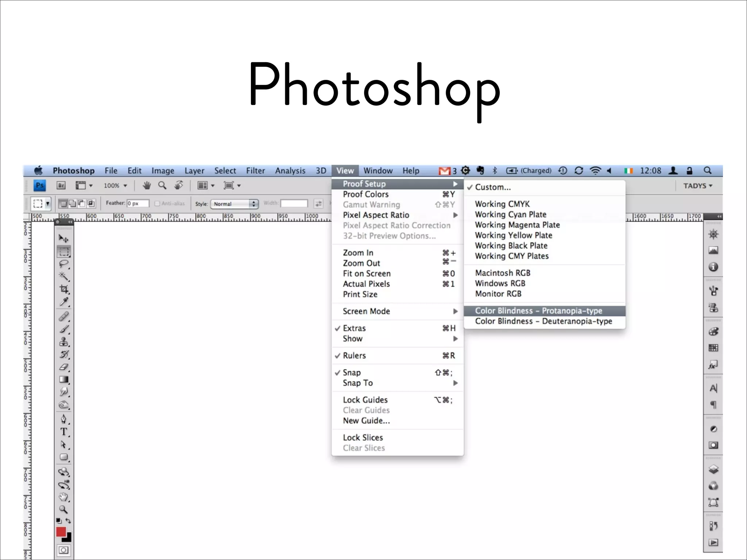Viewport: 747px width, 560px height.
Task: Toggle Extras visibility in View menu
Action: pos(398,328)
